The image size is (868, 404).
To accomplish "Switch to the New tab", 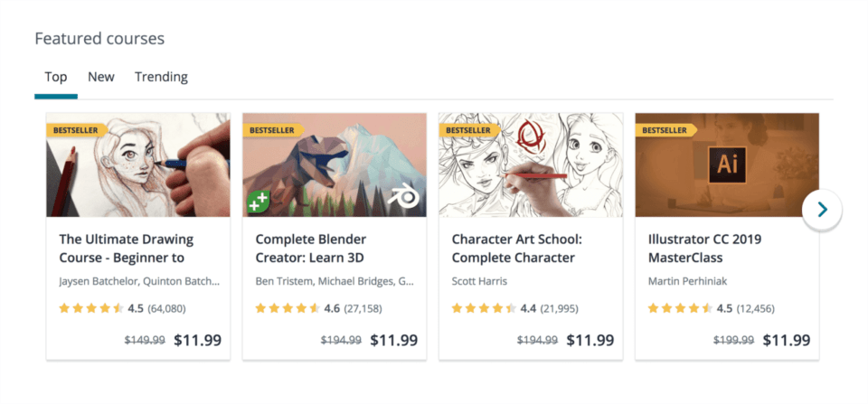I will coord(100,77).
